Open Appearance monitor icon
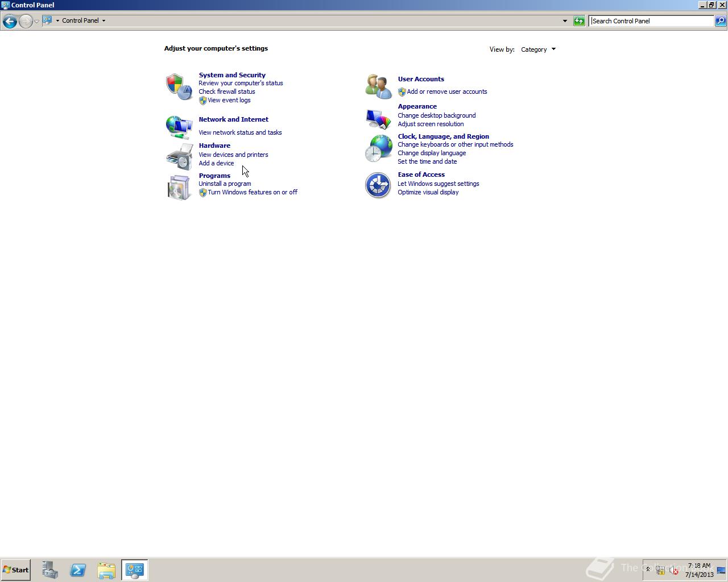The height and width of the screenshot is (582, 728). tap(378, 118)
